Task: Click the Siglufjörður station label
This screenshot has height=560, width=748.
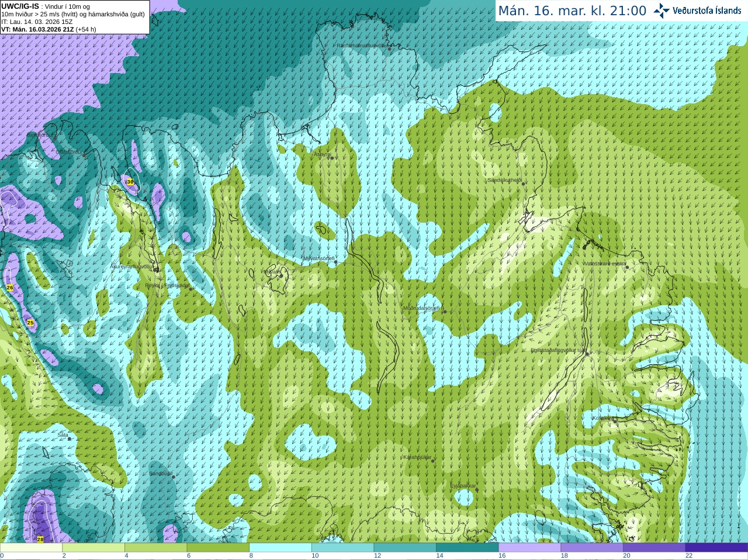Action: point(41,135)
